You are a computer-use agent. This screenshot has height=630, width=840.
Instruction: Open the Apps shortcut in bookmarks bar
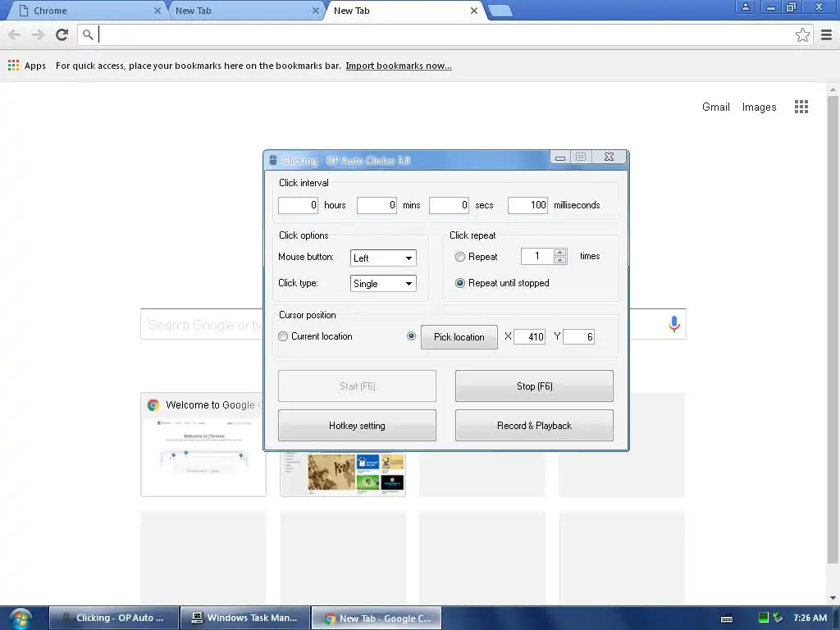(27, 66)
